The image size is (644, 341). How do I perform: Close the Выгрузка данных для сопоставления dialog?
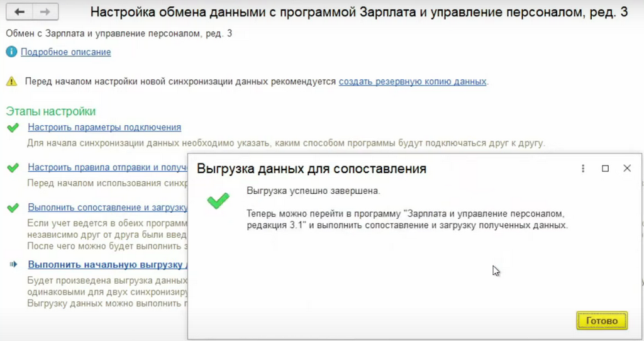pos(627,169)
